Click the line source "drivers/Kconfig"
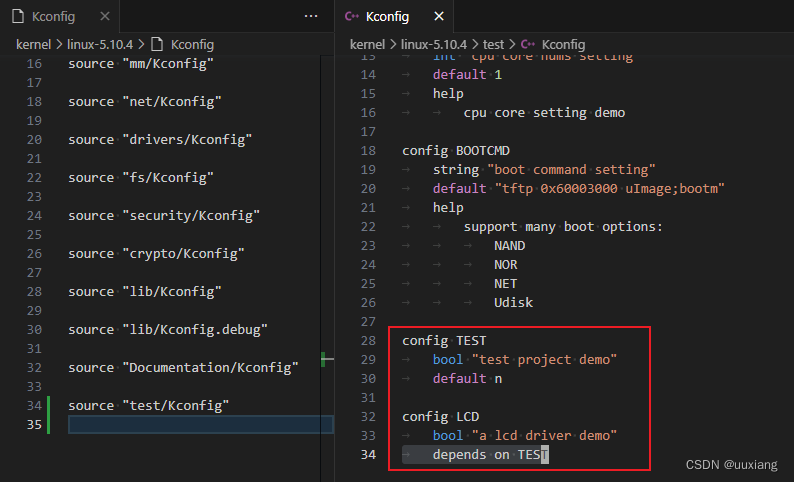The height and width of the screenshot is (482, 794). pos(160,140)
